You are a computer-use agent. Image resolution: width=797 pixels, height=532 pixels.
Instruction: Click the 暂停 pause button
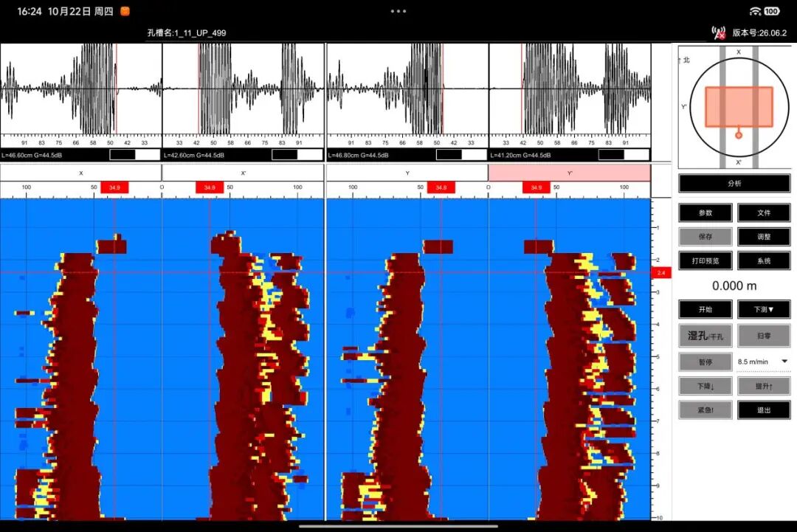tap(705, 362)
